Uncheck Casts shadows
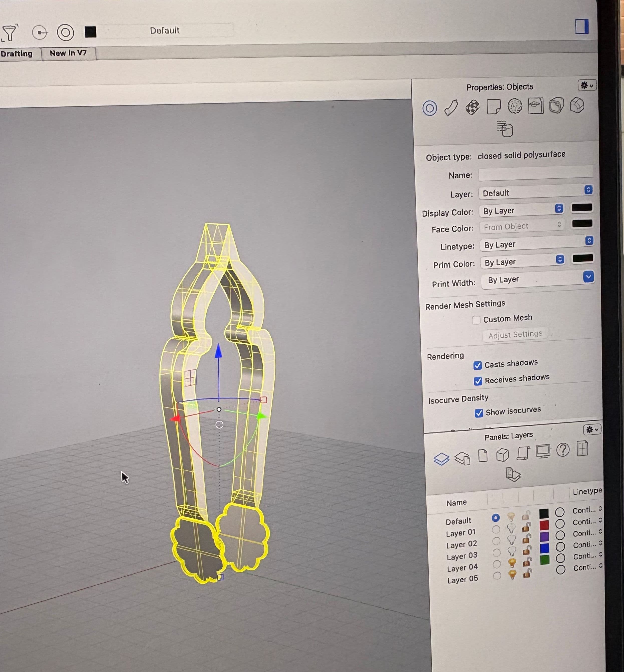The width and height of the screenshot is (624, 672). pyautogui.click(x=478, y=365)
